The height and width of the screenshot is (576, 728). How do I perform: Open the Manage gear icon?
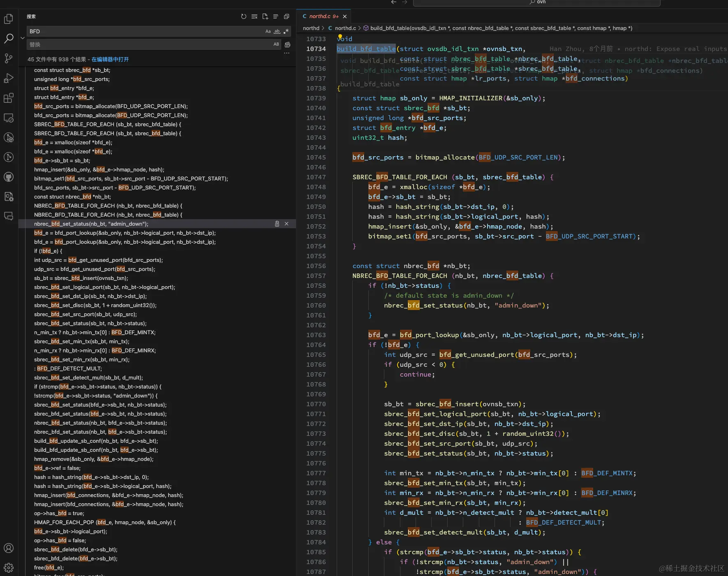click(9, 568)
